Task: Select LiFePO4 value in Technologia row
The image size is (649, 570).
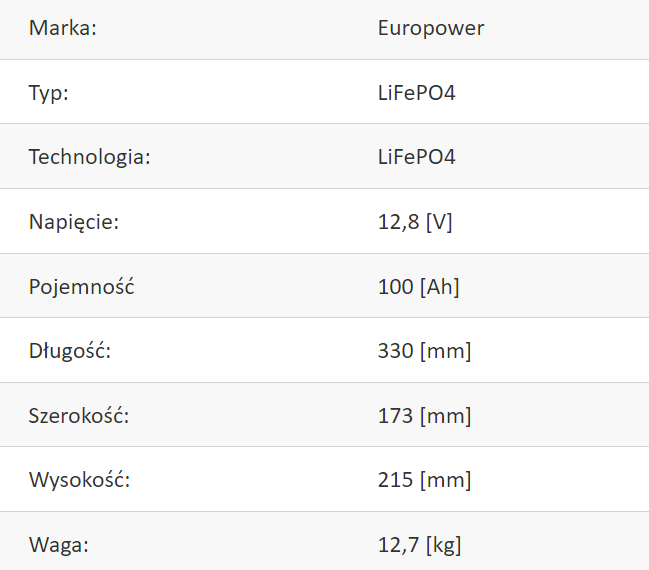Action: (x=416, y=157)
